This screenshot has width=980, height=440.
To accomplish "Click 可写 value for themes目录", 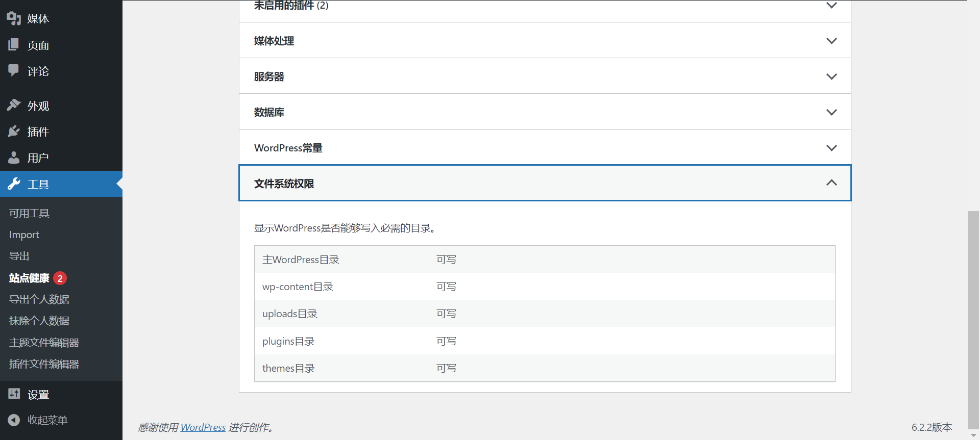I will pyautogui.click(x=446, y=368).
